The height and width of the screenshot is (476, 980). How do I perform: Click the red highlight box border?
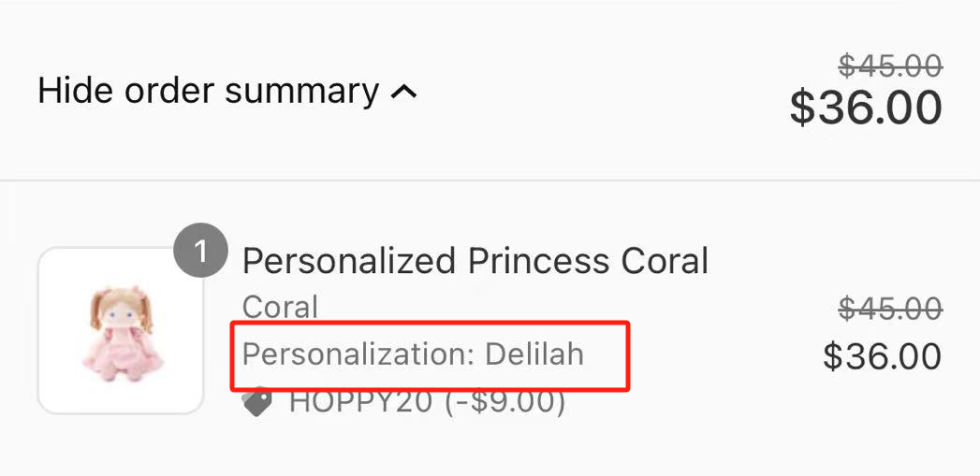tap(628, 355)
